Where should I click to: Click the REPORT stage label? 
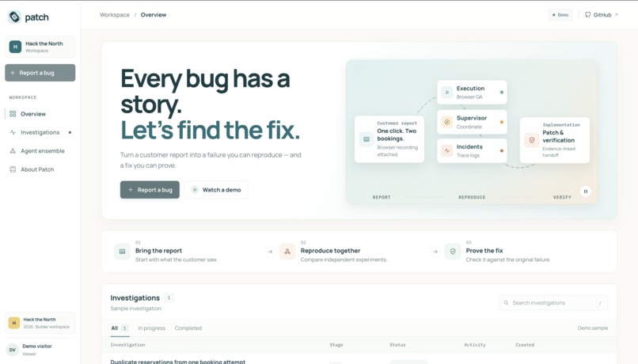point(382,197)
